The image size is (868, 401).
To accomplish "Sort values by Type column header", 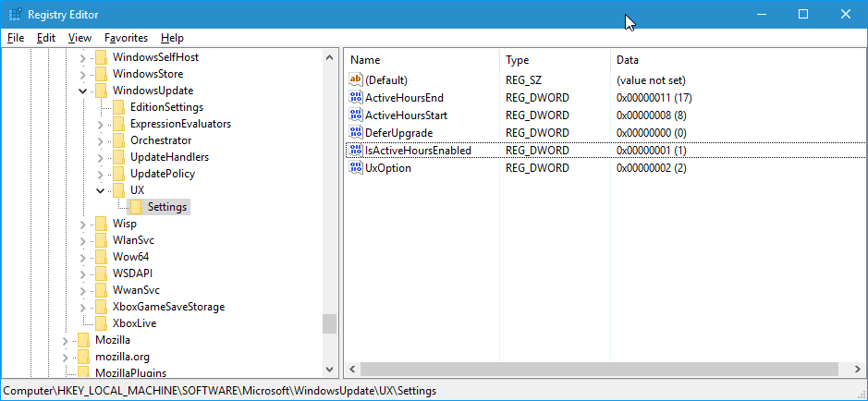I will point(556,60).
